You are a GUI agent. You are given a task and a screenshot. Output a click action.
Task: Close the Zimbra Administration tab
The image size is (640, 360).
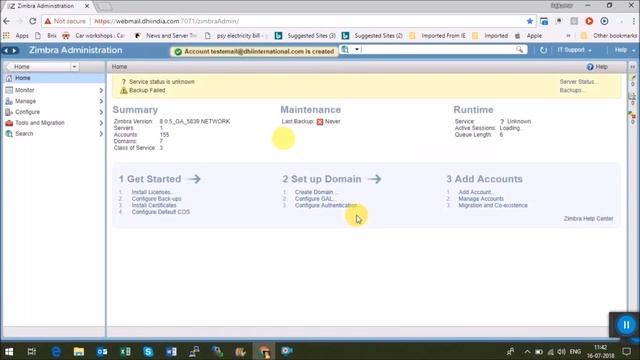[87, 6]
